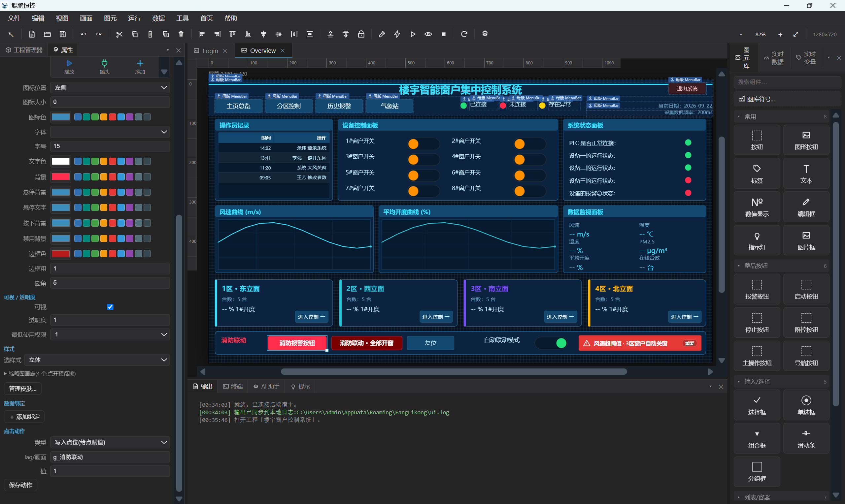
Task: Pick the 数值显示 component from the library
Action: coord(757,207)
